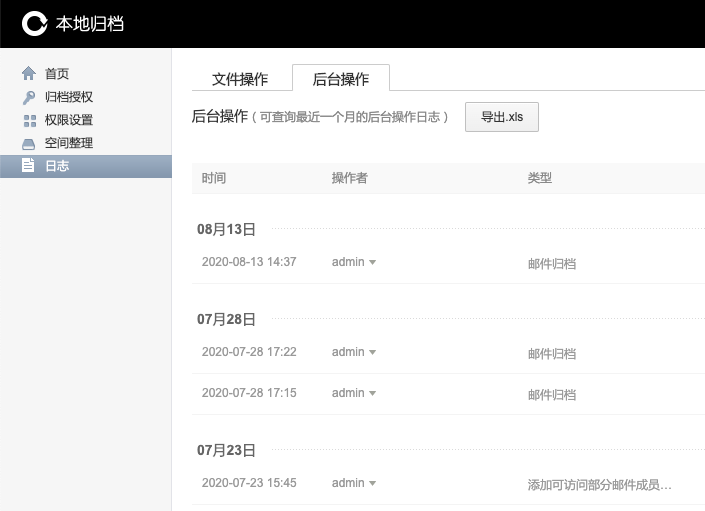Click the grid icon beside 权限设置
The image size is (705, 511).
[28, 121]
